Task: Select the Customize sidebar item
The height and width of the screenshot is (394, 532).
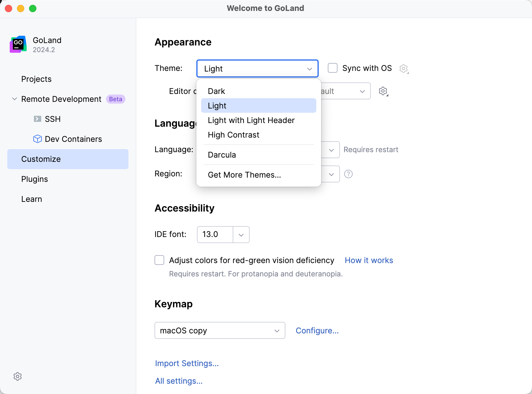Action: pos(68,159)
